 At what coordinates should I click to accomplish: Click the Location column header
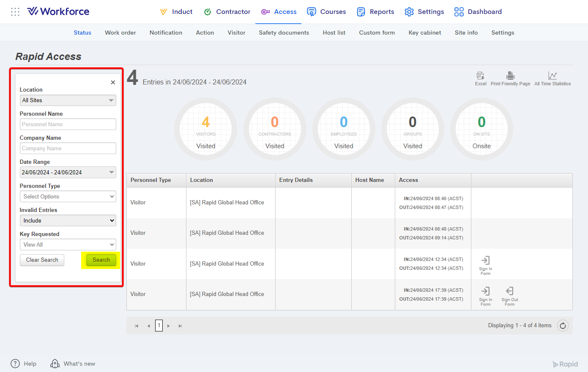pos(231,180)
